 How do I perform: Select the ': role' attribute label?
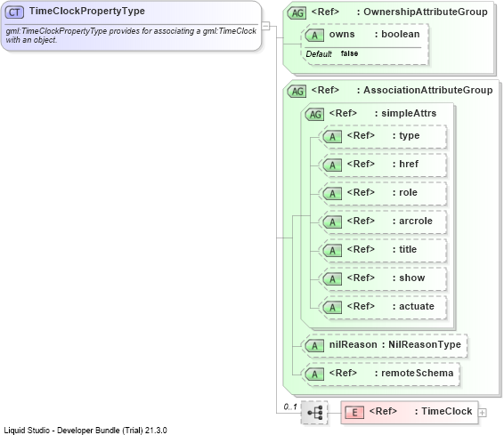(404, 193)
